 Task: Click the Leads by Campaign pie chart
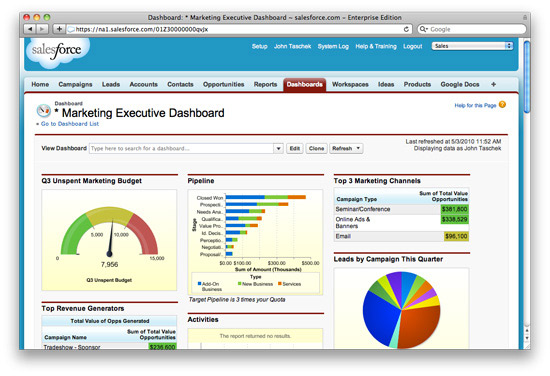[401, 310]
